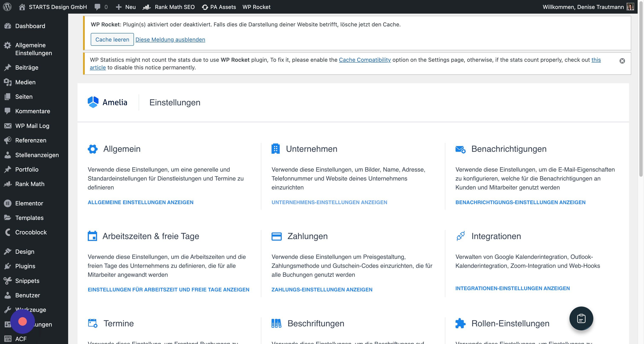Open Allgemeine Einstellungen anzeigen
This screenshot has width=644, height=344.
pyautogui.click(x=141, y=202)
